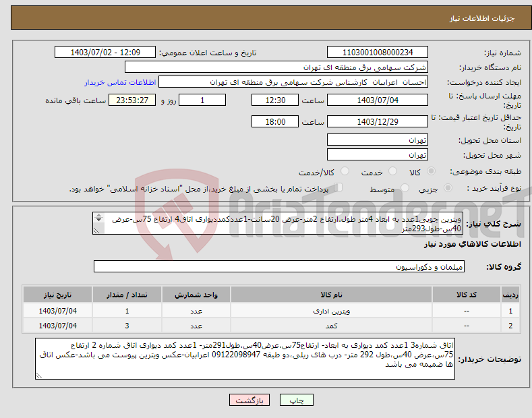This screenshot has width=532, height=418.
Task: Click the شرح کلی نیاز text area
Action: tap(278, 224)
